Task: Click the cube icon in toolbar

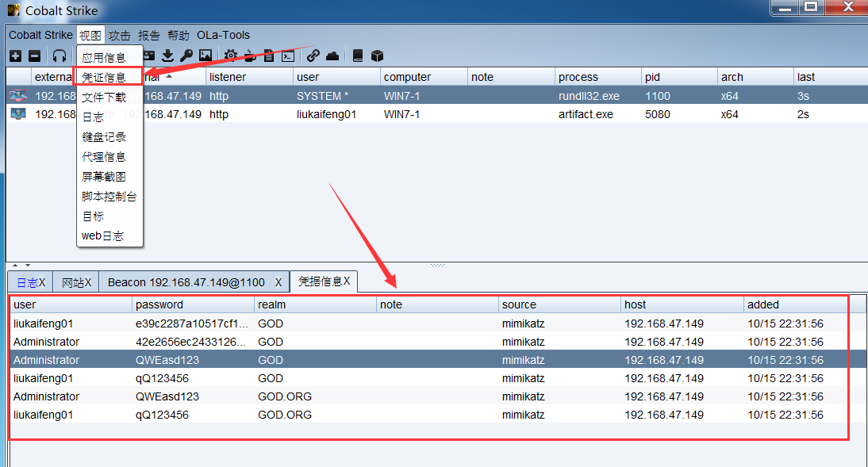Action: [377, 56]
